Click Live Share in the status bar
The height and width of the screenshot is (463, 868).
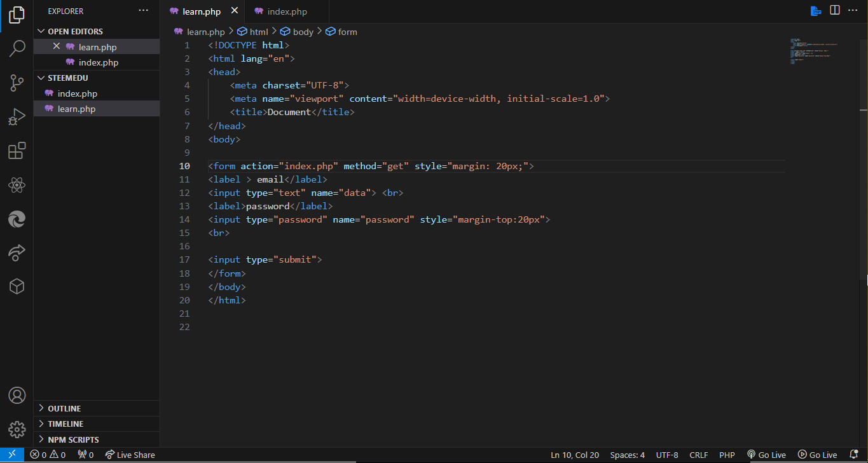pos(130,455)
